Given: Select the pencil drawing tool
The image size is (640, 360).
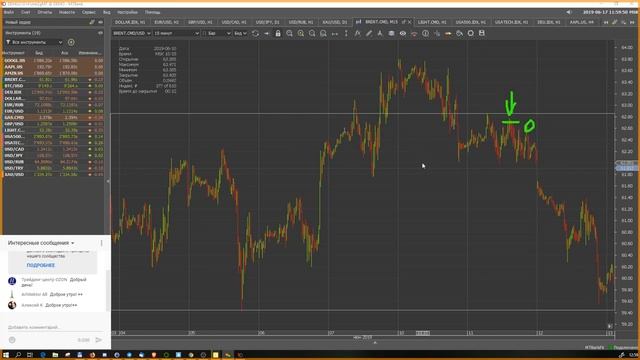Looking at the screenshot, I should point(369,33).
